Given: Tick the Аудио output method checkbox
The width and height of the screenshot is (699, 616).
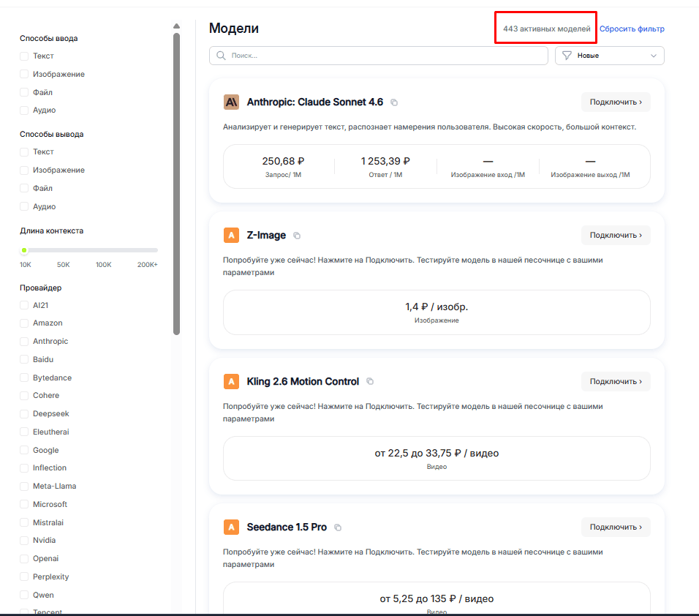Looking at the screenshot, I should [24, 207].
